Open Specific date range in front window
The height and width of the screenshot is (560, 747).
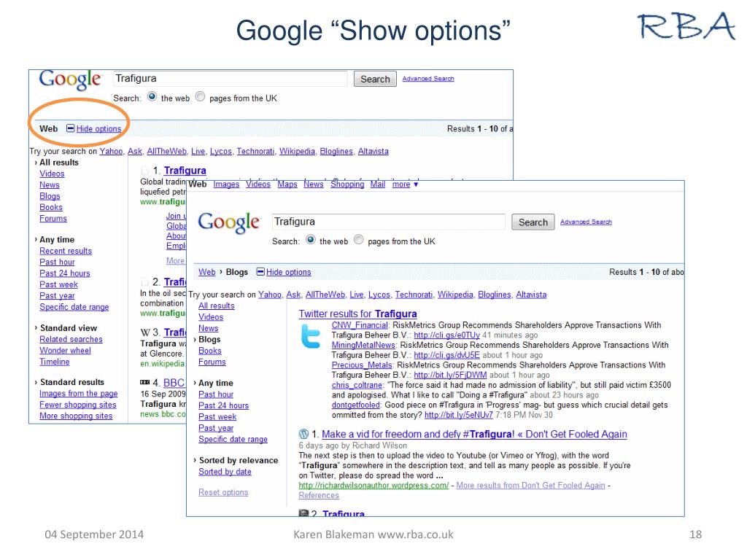click(x=233, y=439)
